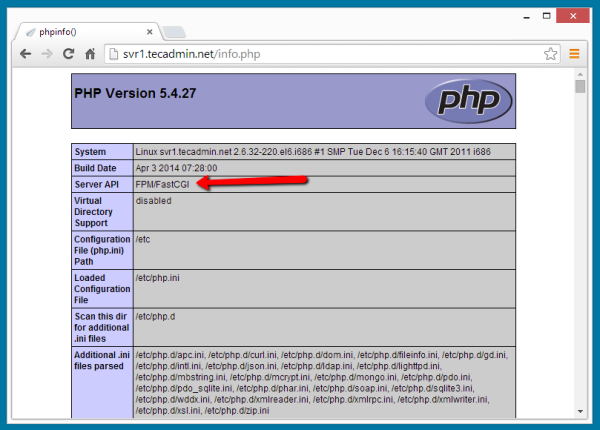Screen dimensions: 600x430
Task: Click the vertical scrollbar thumb
Action: pos(580,87)
